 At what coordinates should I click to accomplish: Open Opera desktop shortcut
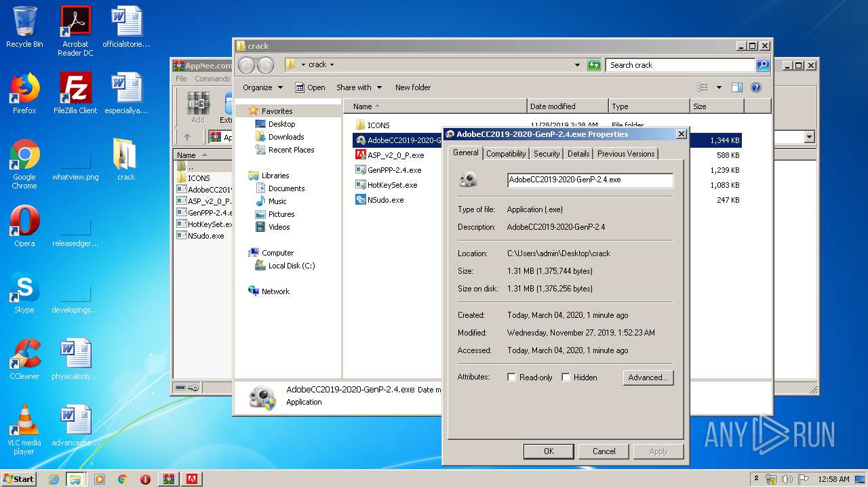click(x=24, y=226)
